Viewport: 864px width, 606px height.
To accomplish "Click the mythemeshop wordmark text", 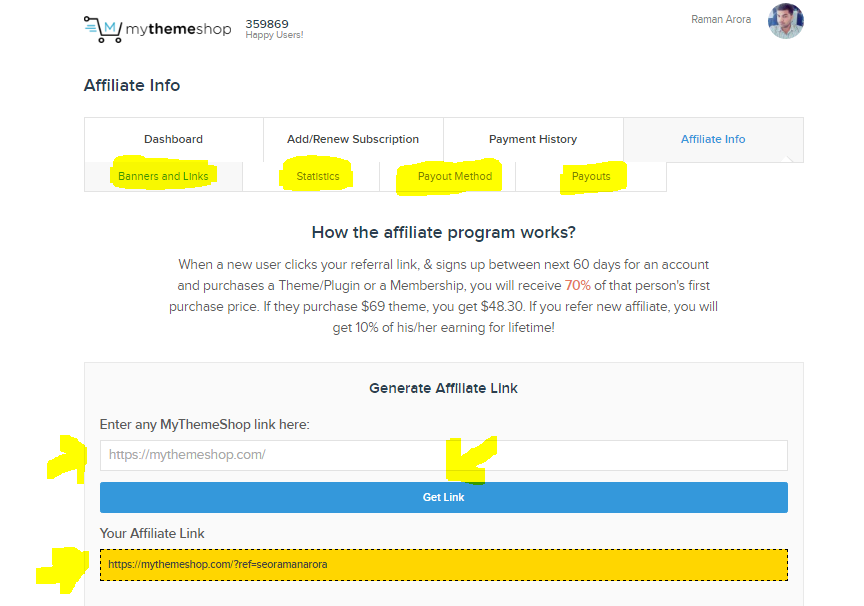I will coord(178,29).
